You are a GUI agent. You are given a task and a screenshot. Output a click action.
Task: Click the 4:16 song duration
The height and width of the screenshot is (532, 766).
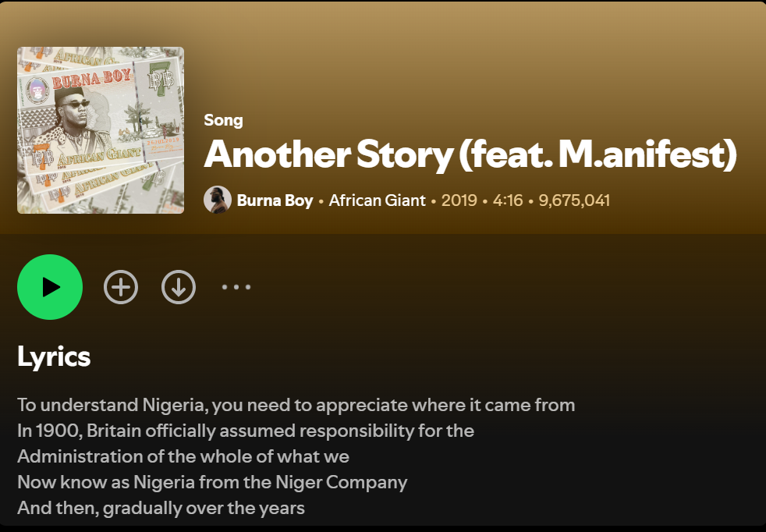point(508,200)
